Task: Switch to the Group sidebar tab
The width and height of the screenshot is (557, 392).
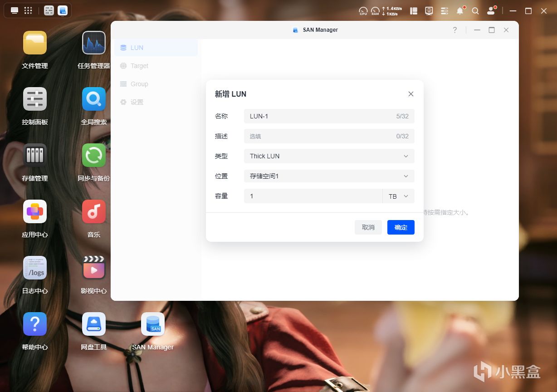Action: 156,84
